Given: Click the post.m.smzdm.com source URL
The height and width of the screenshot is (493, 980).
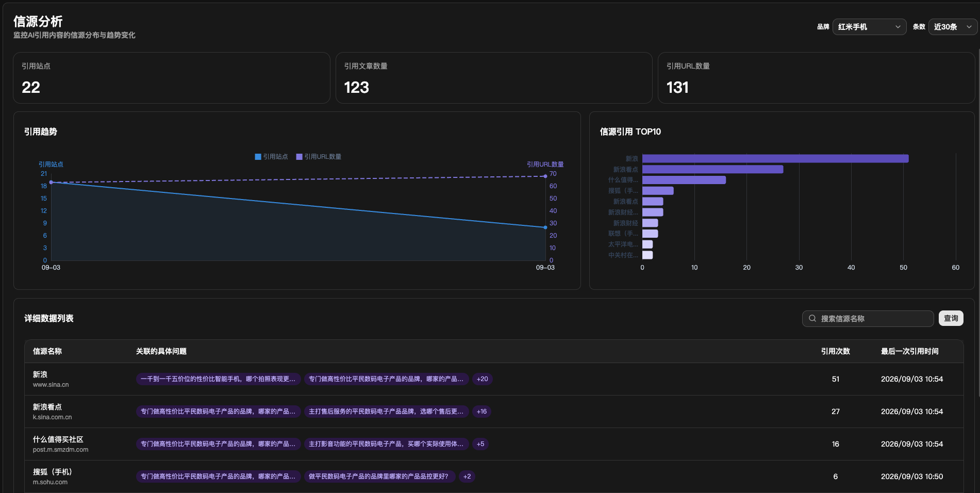Looking at the screenshot, I should 60,450.
